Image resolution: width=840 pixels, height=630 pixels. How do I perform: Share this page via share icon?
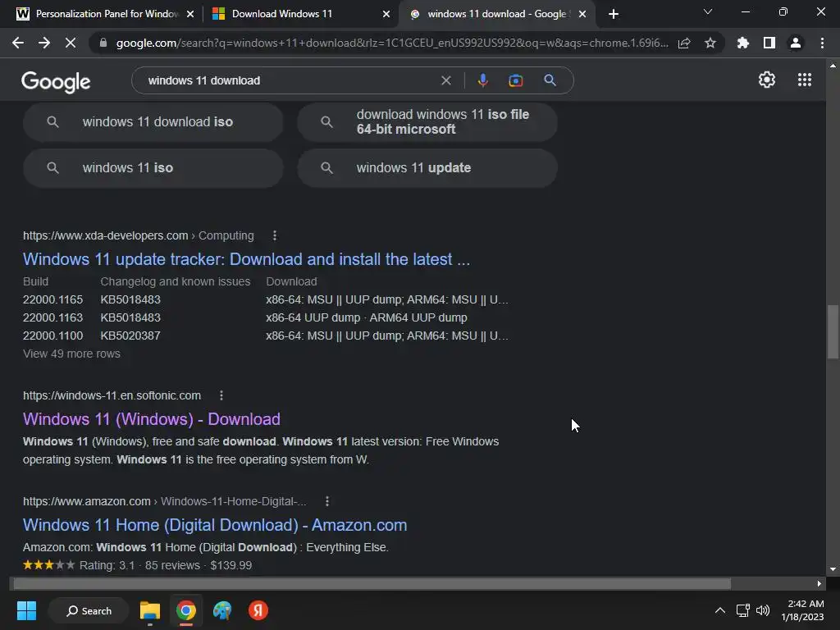click(x=684, y=43)
